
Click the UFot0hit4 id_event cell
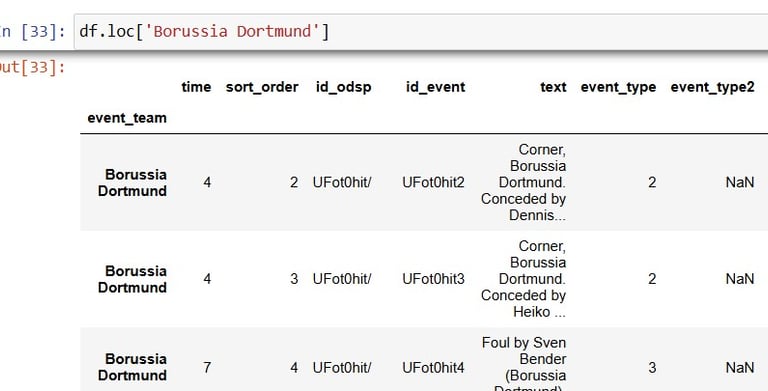[x=433, y=368]
